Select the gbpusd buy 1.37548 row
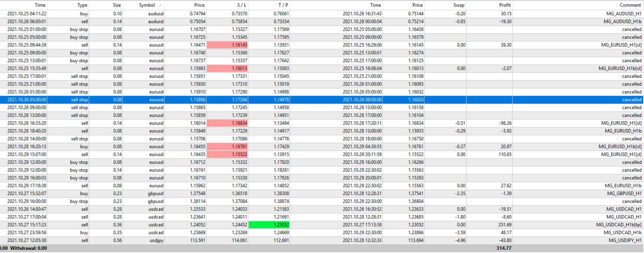Viewport: 644px width, 253px height. pyautogui.click(x=321, y=193)
